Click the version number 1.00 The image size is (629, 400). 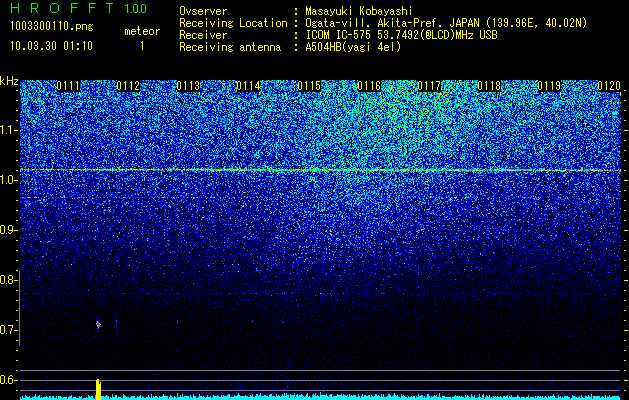pyautogui.click(x=136, y=8)
